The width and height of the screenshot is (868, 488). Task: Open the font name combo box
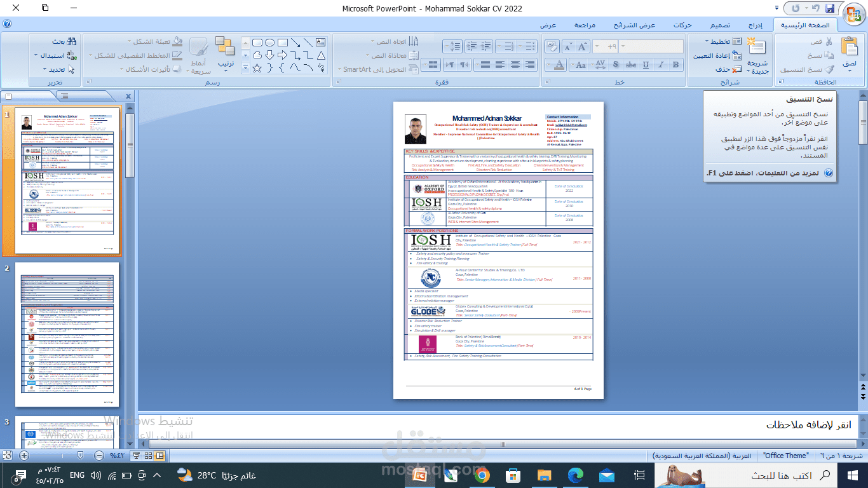tap(651, 46)
